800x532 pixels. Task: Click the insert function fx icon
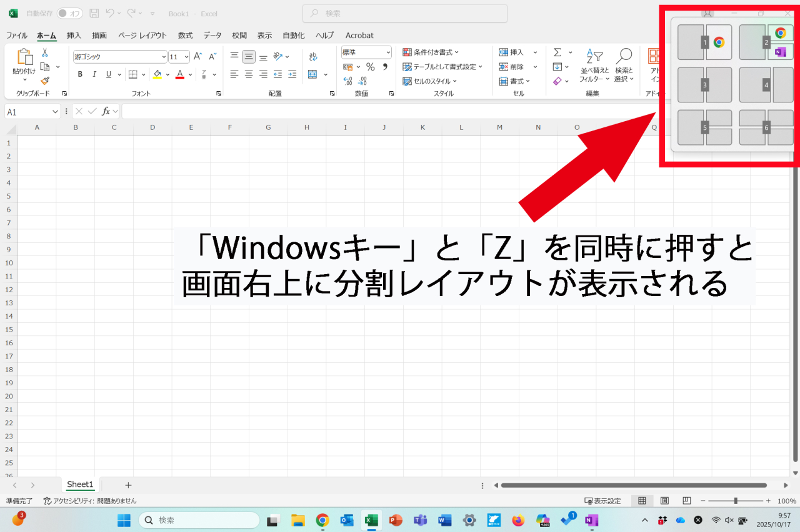click(106, 111)
